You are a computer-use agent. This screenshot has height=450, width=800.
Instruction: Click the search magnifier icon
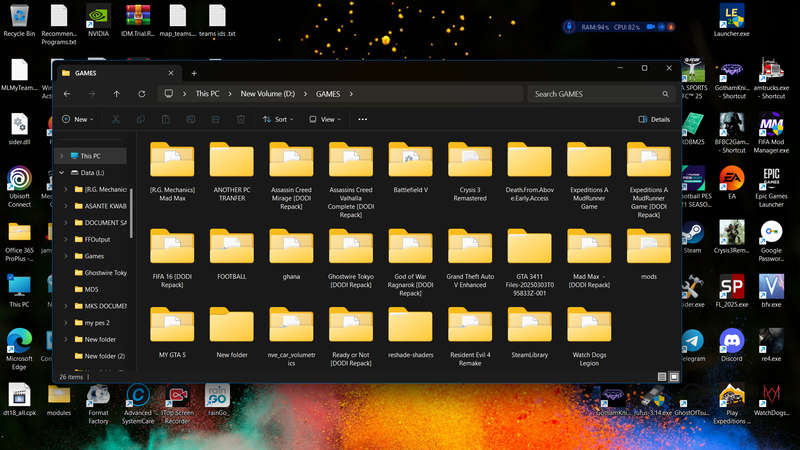665,94
